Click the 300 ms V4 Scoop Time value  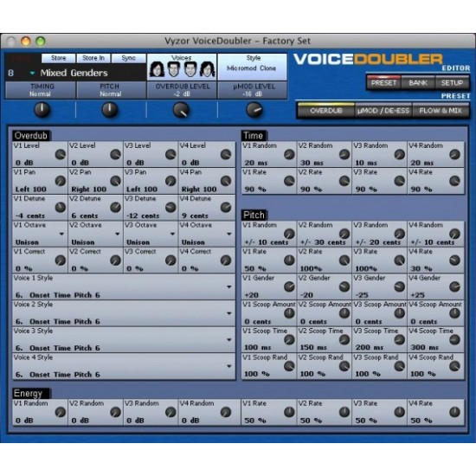[424, 347]
